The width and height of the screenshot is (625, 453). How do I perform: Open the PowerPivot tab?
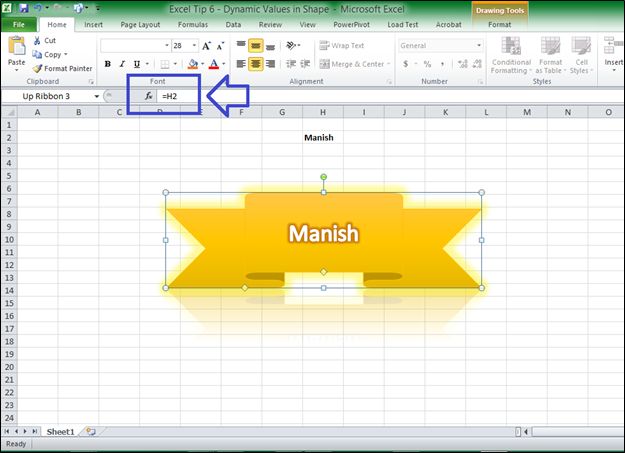click(x=351, y=25)
